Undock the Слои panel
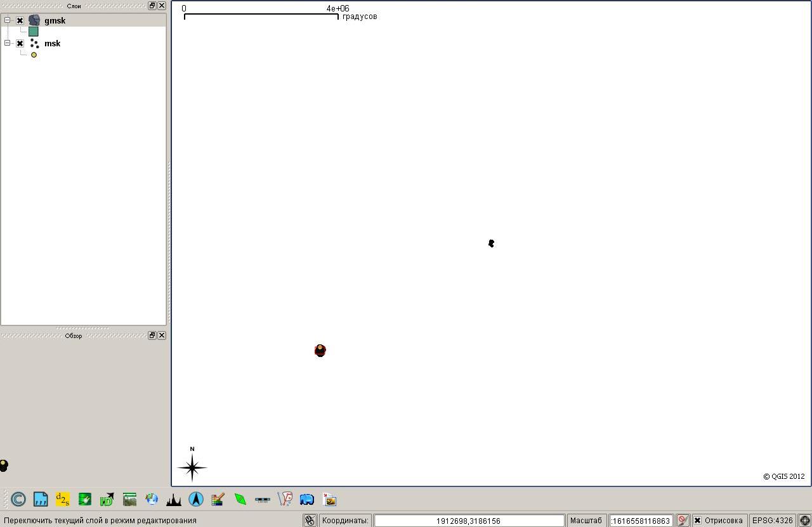The image size is (812, 527). coord(152,6)
